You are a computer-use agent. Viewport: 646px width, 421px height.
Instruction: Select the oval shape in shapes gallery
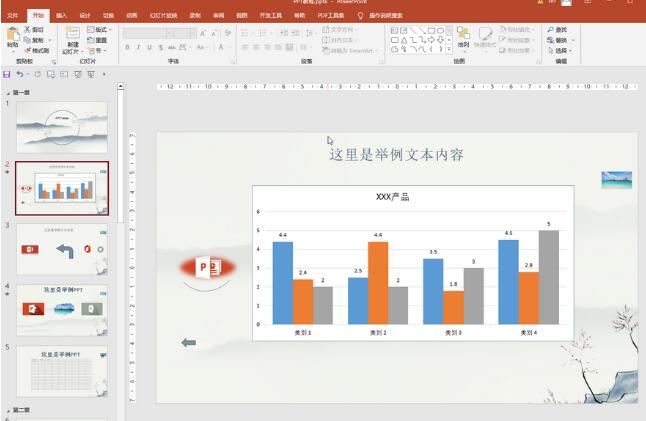(440, 30)
